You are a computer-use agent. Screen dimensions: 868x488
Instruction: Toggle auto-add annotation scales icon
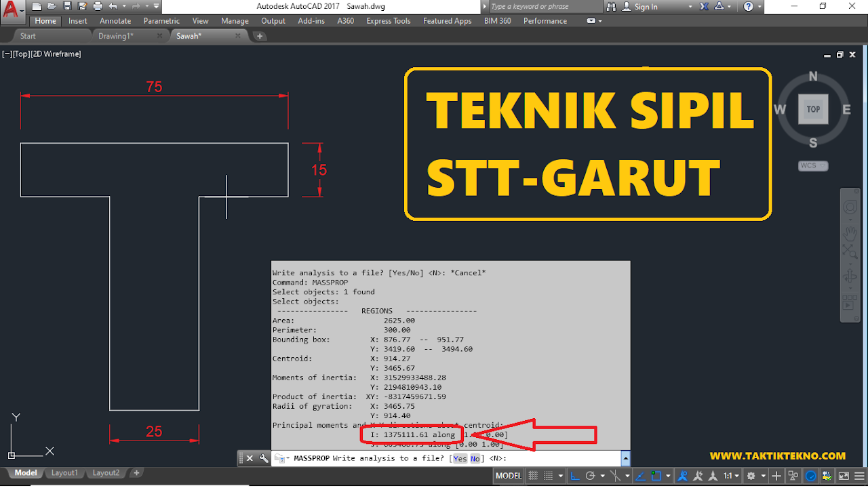[x=698, y=476]
